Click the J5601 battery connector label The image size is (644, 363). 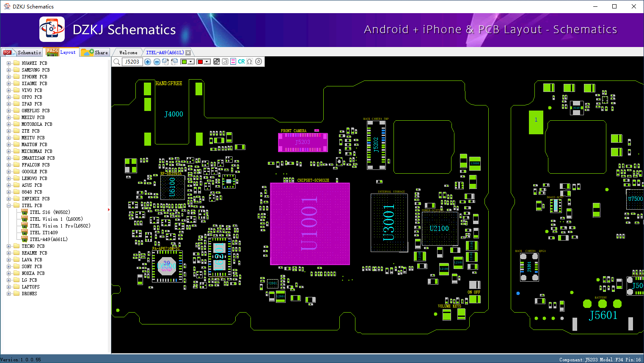pyautogui.click(x=603, y=315)
